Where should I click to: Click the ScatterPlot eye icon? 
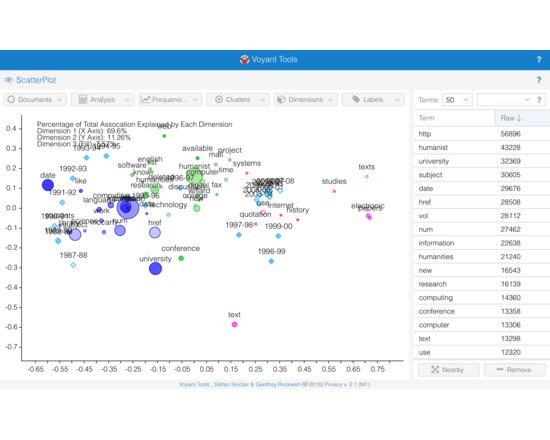[x=9, y=80]
